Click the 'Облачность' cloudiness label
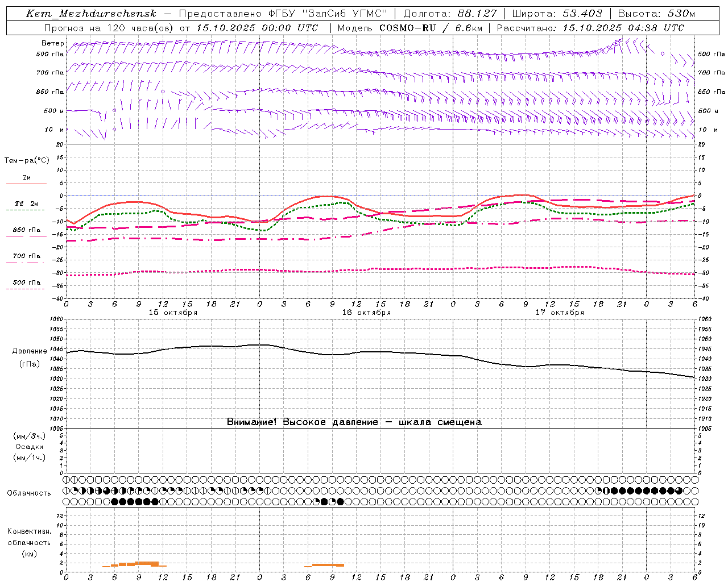 pyautogui.click(x=29, y=493)
